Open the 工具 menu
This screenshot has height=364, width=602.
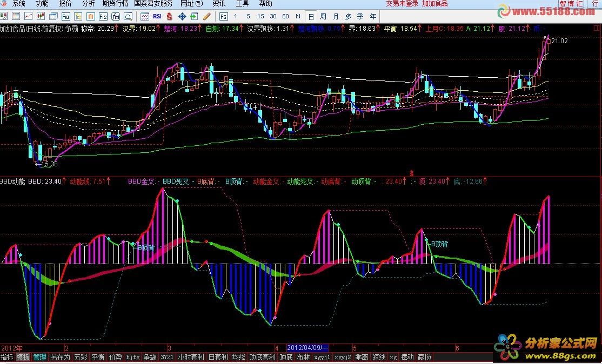pos(242,3)
